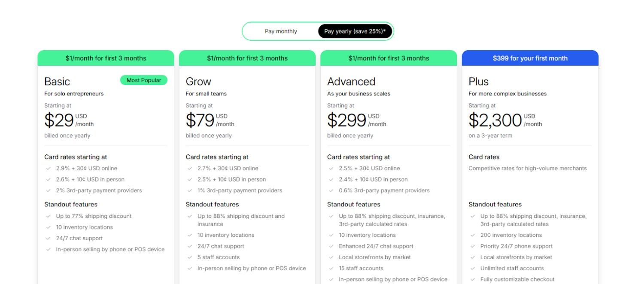This screenshot has width=644, height=284.
Task: Click the checkmark beside 'Enhanced 24/7 chat support'
Action: click(x=331, y=246)
